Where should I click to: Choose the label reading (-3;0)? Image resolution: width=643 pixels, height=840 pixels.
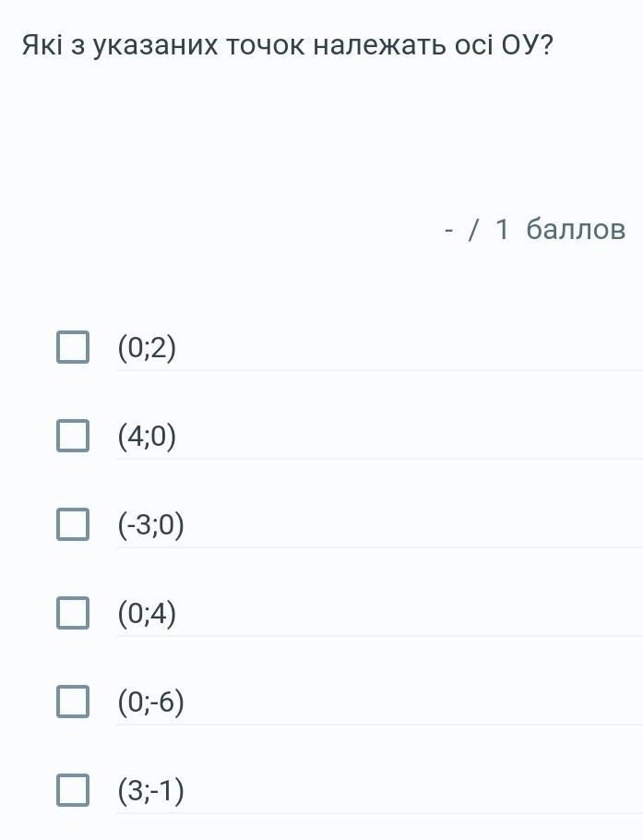pos(151,525)
